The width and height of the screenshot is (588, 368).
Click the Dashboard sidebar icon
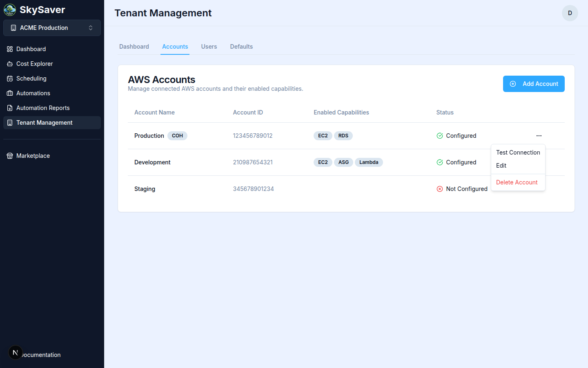tap(10, 49)
